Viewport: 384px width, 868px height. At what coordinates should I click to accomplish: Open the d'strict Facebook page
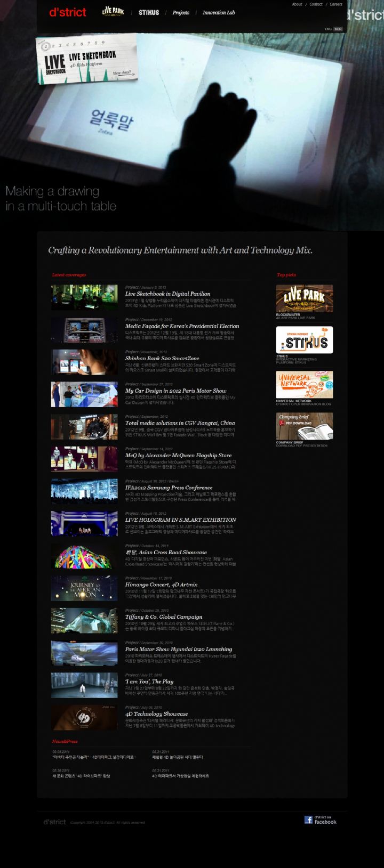[321, 820]
